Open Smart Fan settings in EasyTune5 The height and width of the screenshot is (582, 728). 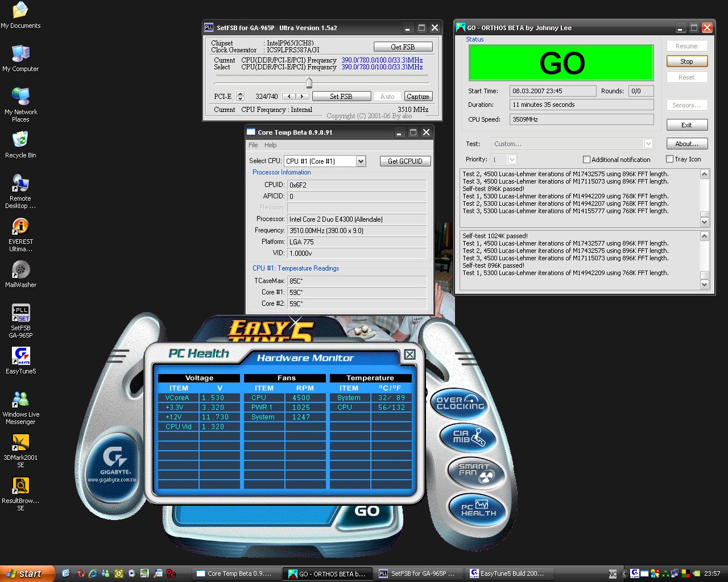(x=477, y=472)
